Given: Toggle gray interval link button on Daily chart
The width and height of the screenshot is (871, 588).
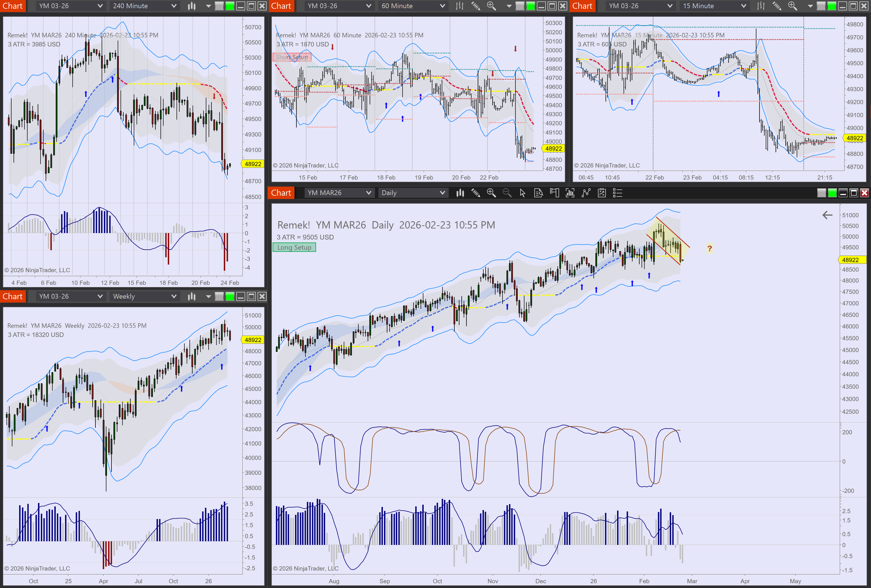Looking at the screenshot, I should click(821, 193).
